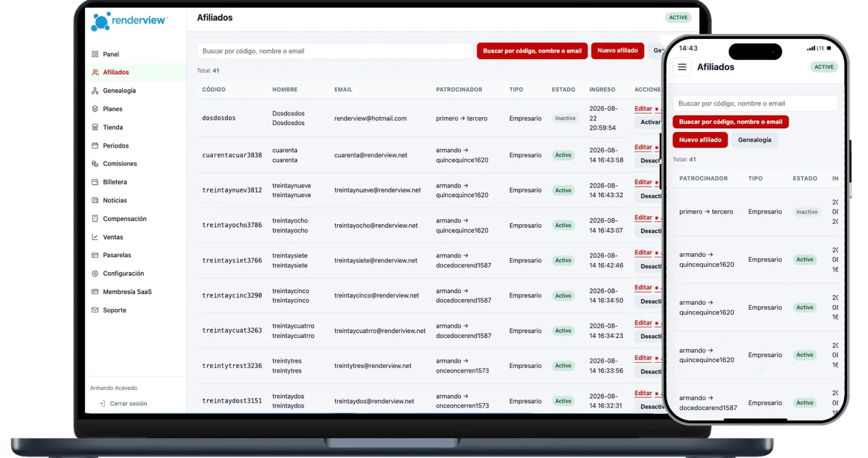This screenshot has width=868, height=458.
Task: Click the NOMBRE column header
Action: coord(285,89)
